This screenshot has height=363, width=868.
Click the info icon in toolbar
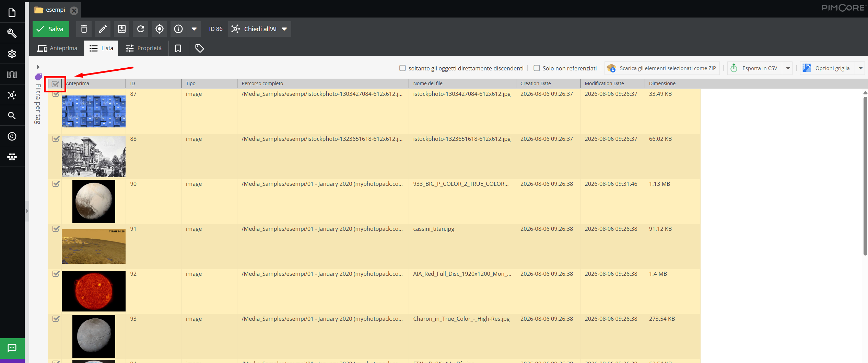178,29
